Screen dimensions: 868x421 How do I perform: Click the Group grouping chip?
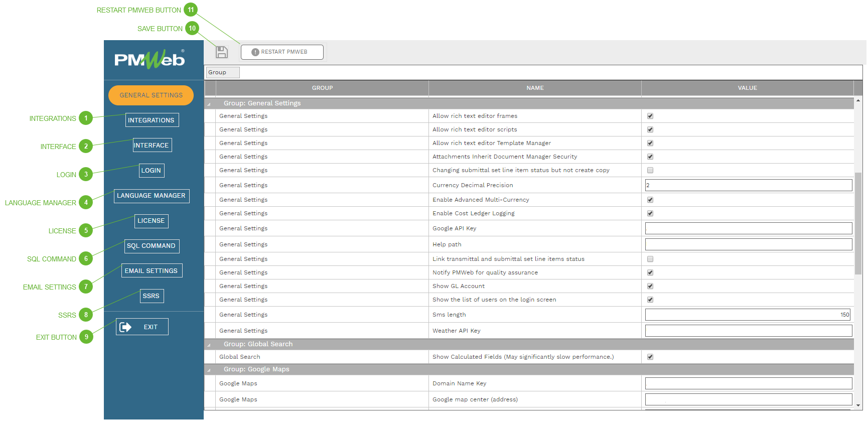pos(223,72)
